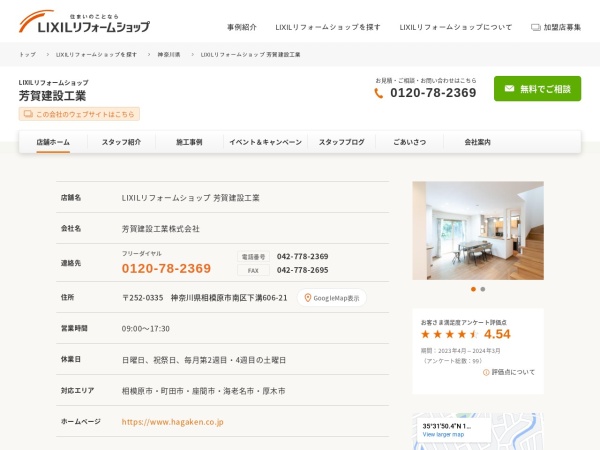The image size is (600, 450).
Task: Click the large orange 0120-78-2369 freedial number
Action: click(x=166, y=268)
